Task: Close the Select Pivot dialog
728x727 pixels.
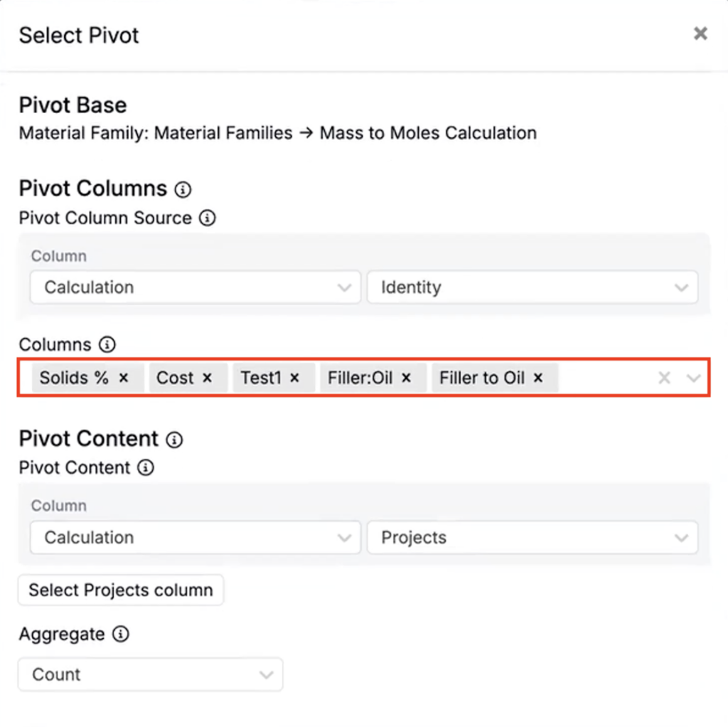Action: click(700, 33)
